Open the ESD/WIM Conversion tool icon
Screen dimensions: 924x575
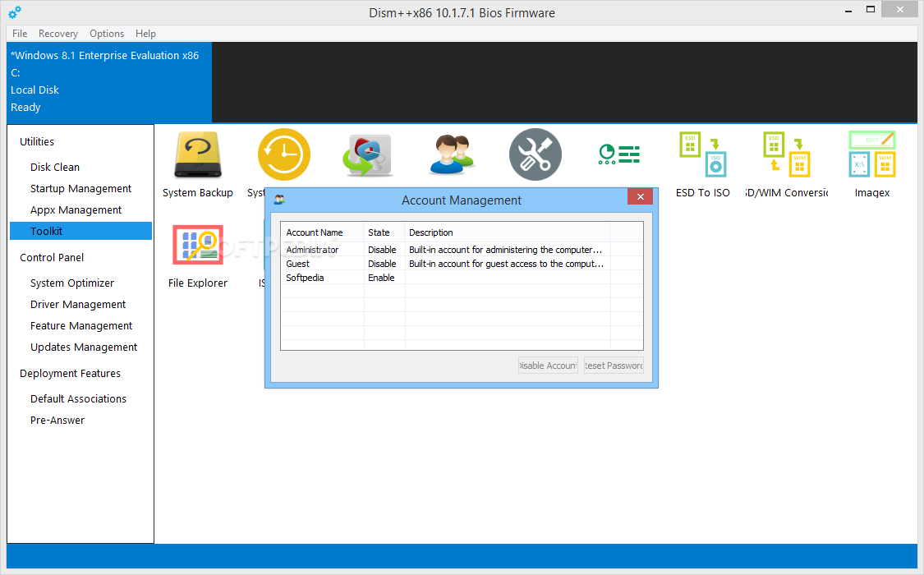point(787,154)
